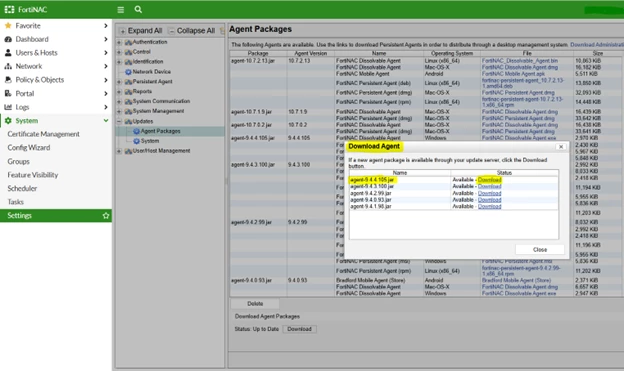The image size is (624, 371).
Task: Click the star icon on Settings row
Action: click(105, 215)
